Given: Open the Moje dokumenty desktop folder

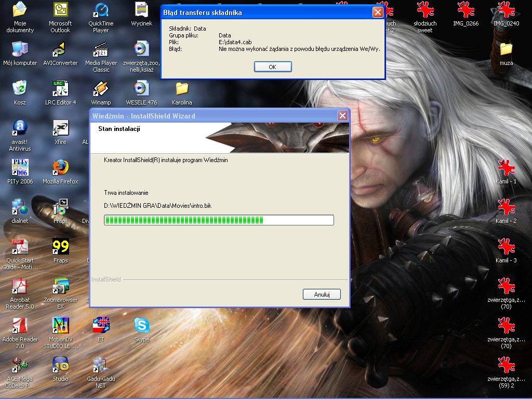Looking at the screenshot, I should coord(20,17).
